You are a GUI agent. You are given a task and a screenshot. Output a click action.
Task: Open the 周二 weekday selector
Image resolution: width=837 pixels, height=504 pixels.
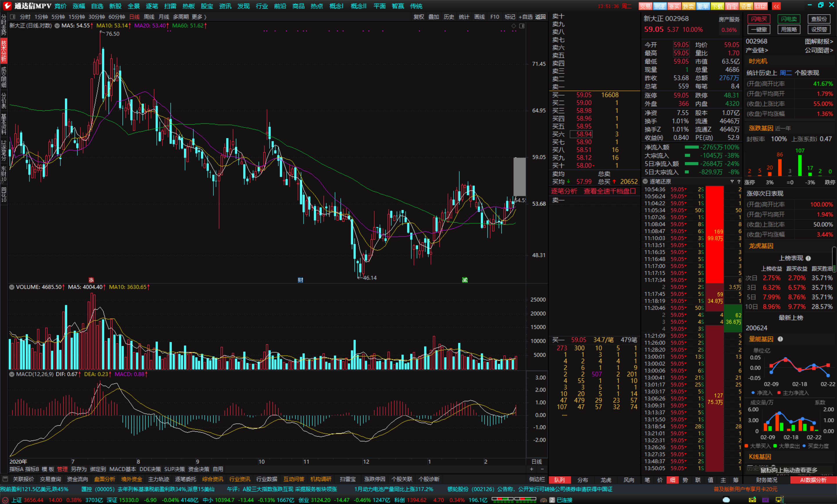(786, 73)
